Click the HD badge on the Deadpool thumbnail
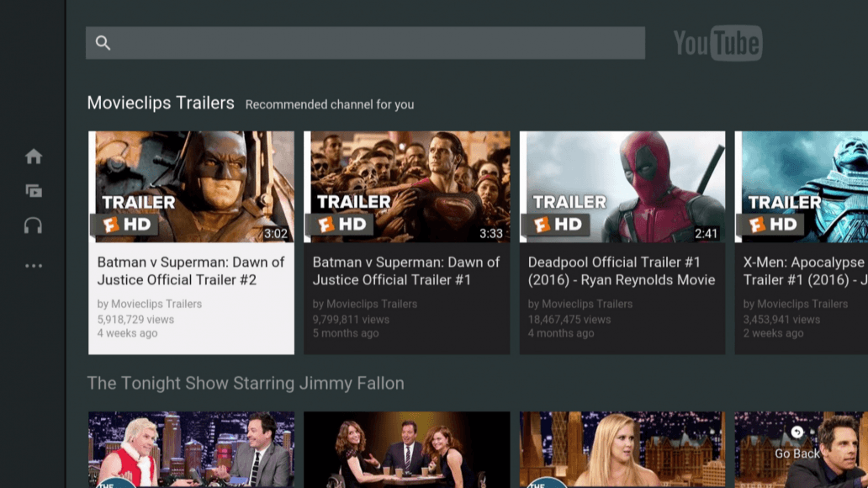This screenshot has height=488, width=868. (557, 224)
